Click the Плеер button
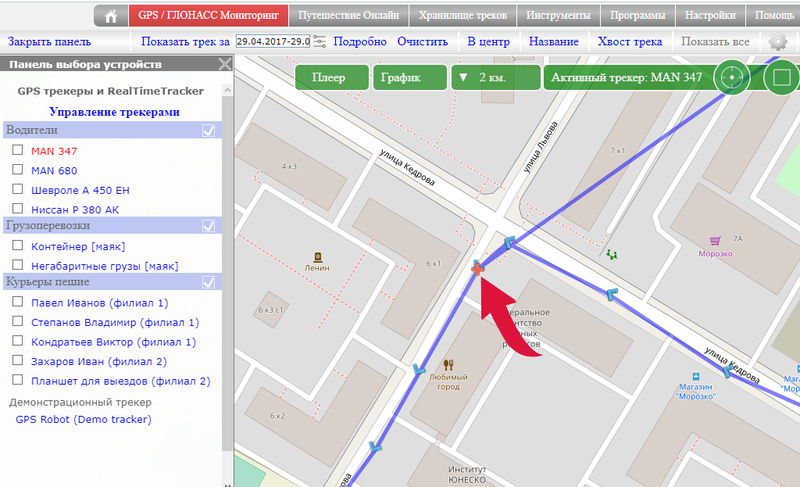This screenshot has width=800, height=487. (328, 77)
